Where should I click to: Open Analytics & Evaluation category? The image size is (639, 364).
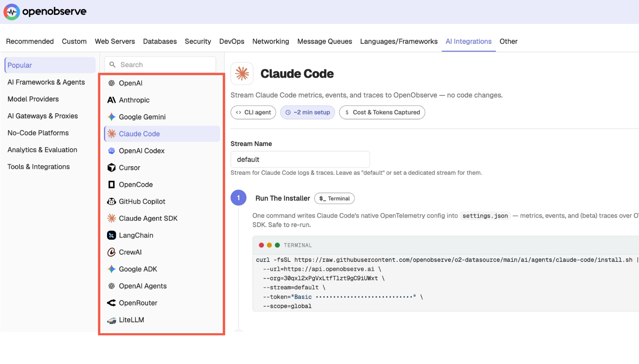[x=42, y=150]
